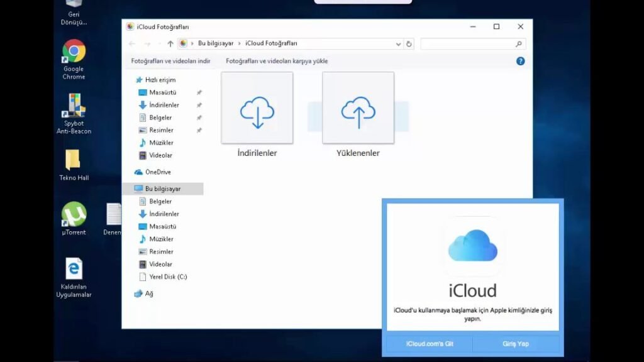Select OneDrive in the navigation pane
This screenshot has height=362, width=644.
click(158, 172)
